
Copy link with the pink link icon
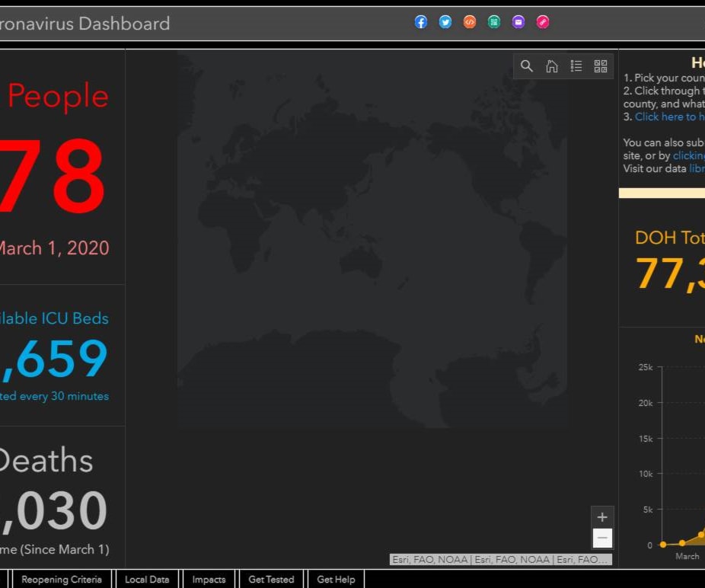click(543, 22)
